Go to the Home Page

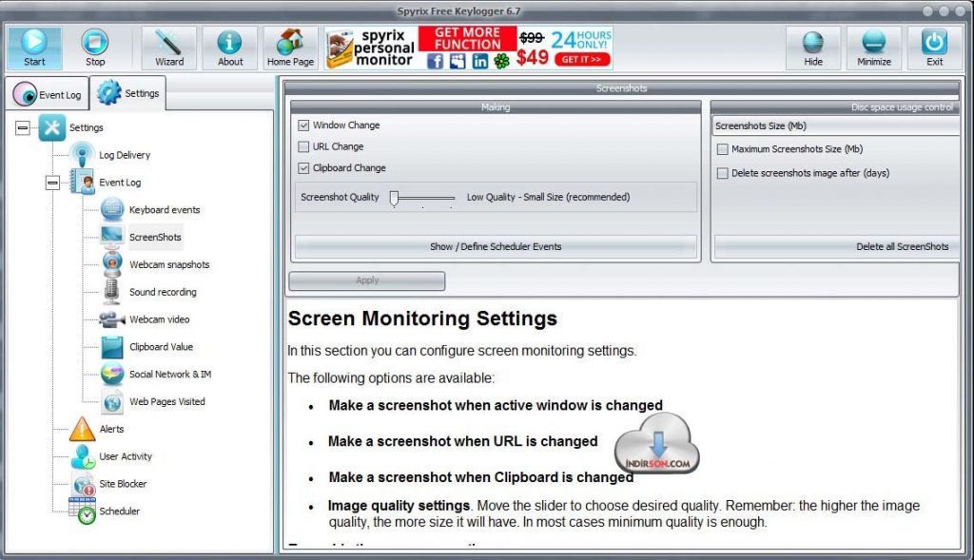click(290, 48)
